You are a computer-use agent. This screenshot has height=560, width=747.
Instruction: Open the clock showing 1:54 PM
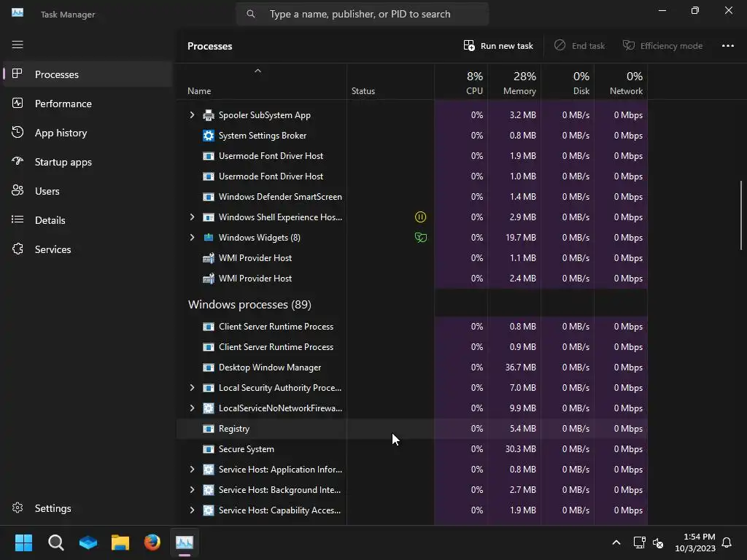click(x=695, y=542)
